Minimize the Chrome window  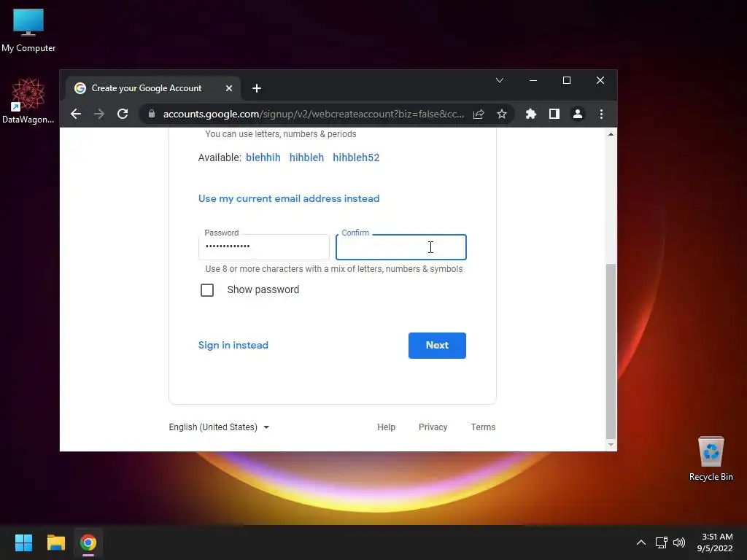(533, 80)
